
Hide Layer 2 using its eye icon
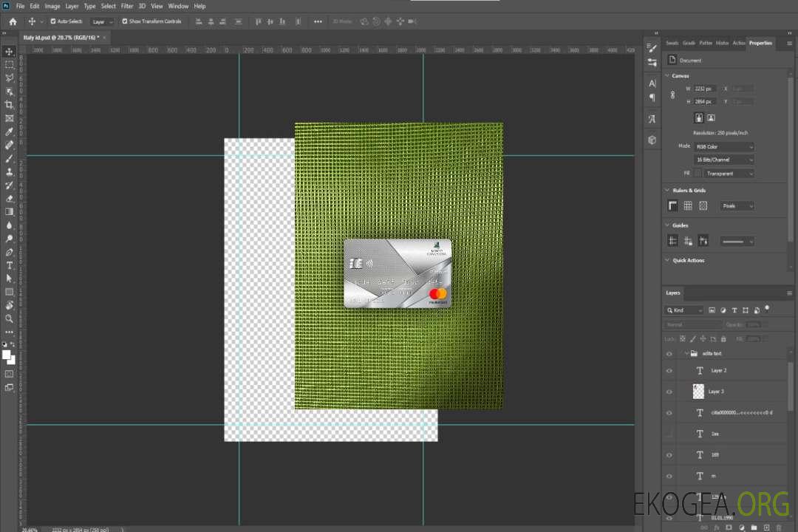click(669, 370)
